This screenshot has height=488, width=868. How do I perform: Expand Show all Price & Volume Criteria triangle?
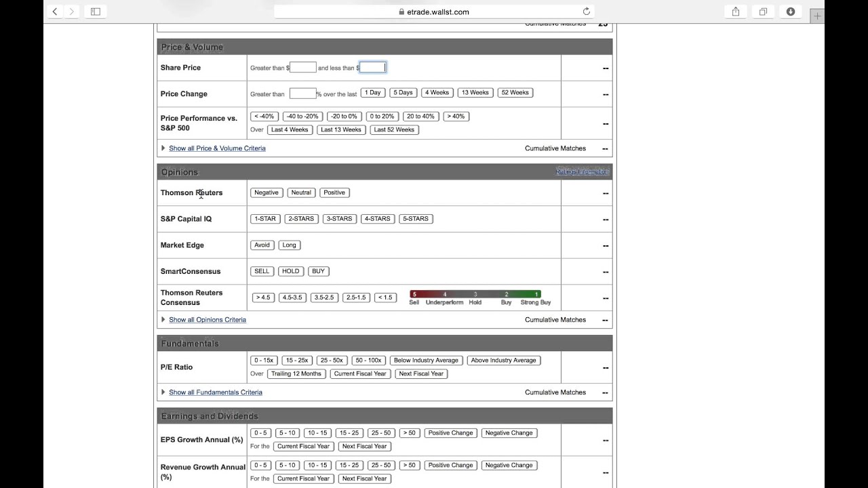tap(163, 148)
